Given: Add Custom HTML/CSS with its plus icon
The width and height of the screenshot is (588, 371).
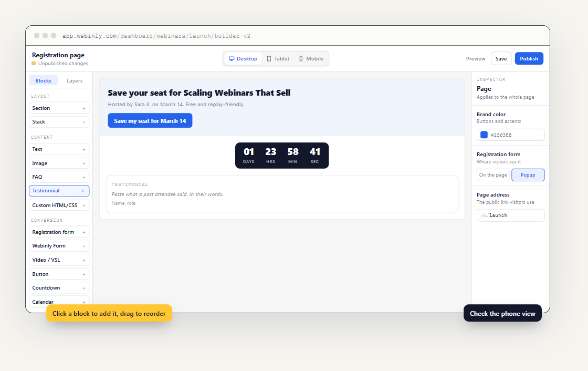Looking at the screenshot, I should point(83,205).
